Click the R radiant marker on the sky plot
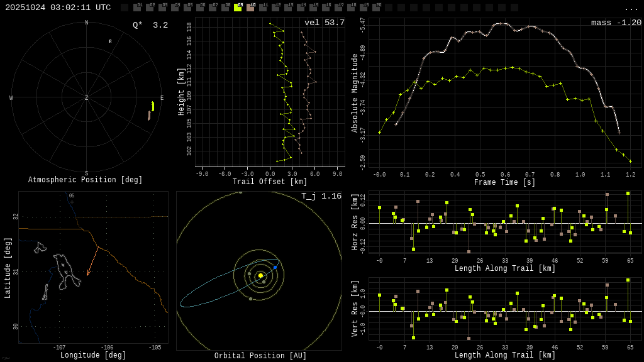This screenshot has height=362, width=644. (x=110, y=41)
